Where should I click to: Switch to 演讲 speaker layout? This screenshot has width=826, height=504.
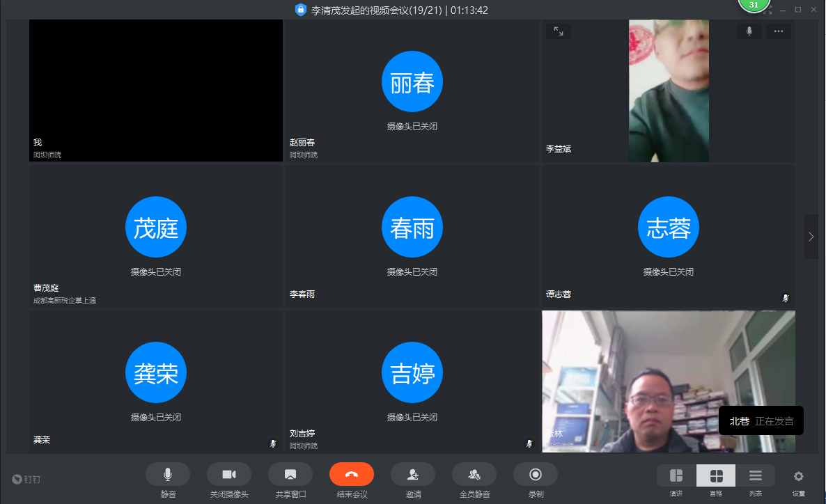point(676,475)
